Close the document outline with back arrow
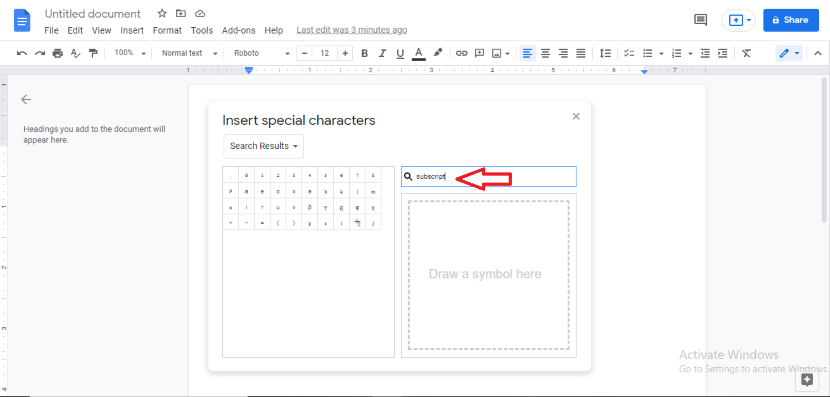The image size is (830, 397). (x=25, y=100)
